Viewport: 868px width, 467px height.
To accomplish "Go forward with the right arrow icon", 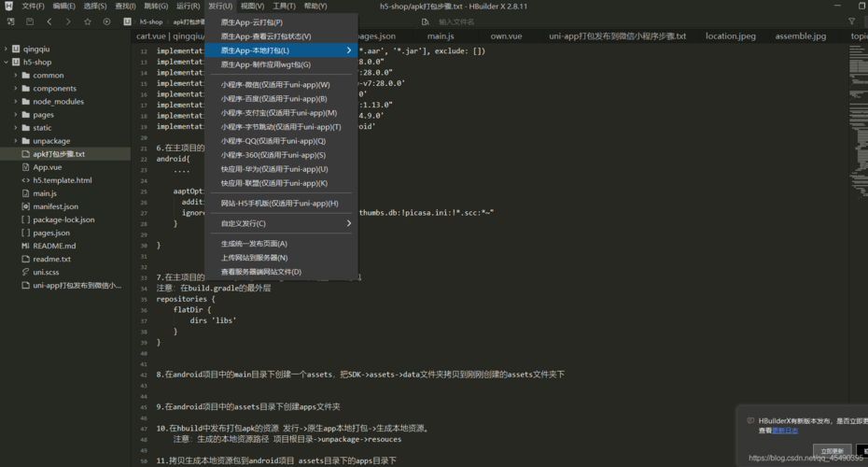I will point(68,21).
